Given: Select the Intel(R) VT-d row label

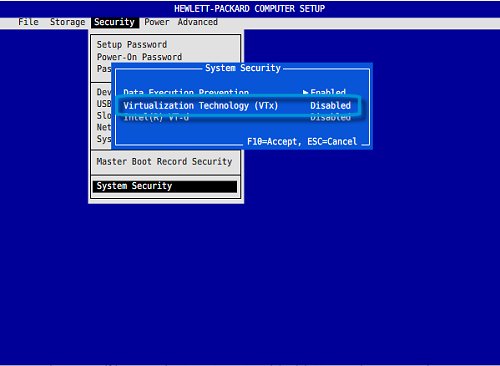Looking at the screenshot, I should pos(156,117).
